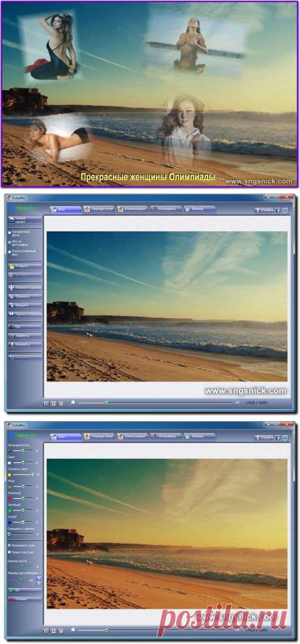
Task: Switch to Передний план tab in upper window
Action: (x=98, y=209)
